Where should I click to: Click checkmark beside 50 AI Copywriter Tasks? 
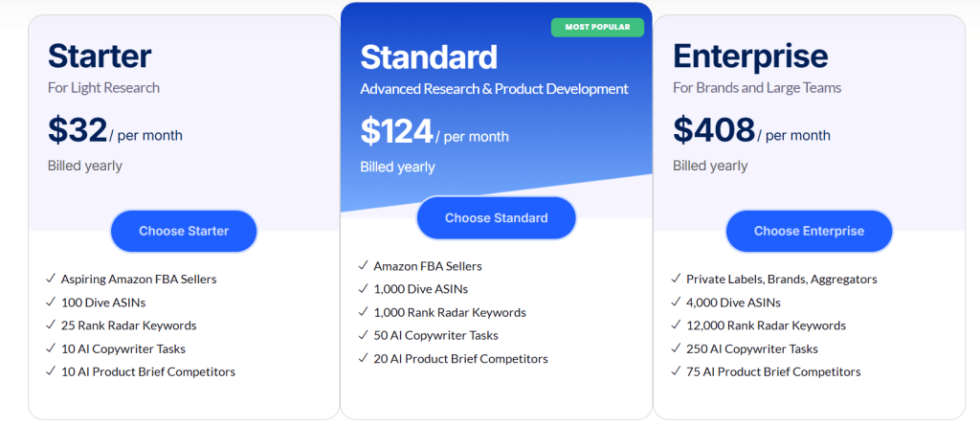[364, 335]
